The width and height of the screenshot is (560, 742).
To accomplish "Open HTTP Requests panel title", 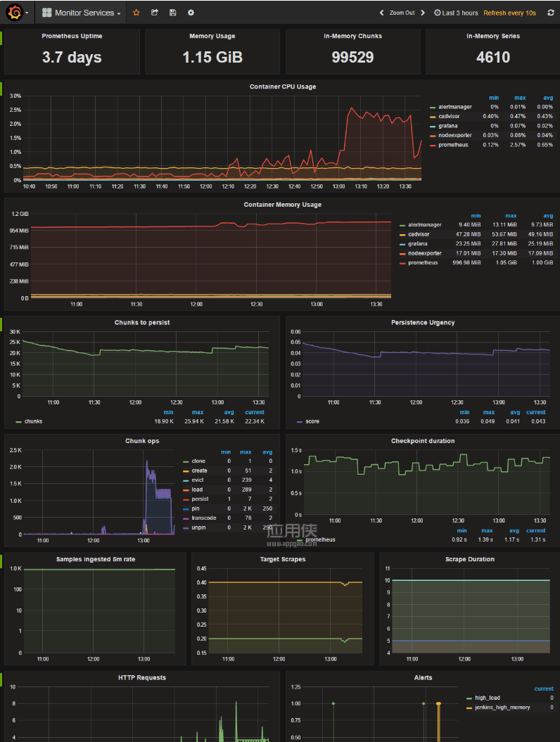I will pyautogui.click(x=142, y=677).
